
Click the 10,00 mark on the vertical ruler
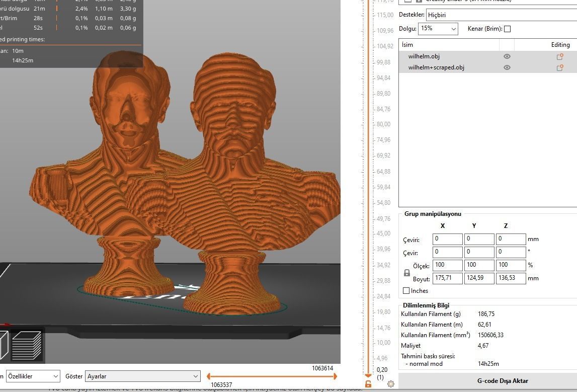pos(383,342)
